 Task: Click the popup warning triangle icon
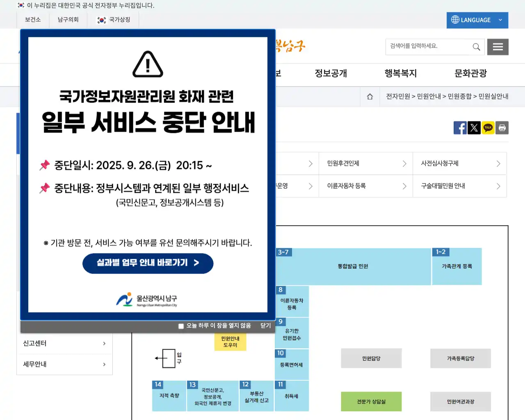point(148,64)
